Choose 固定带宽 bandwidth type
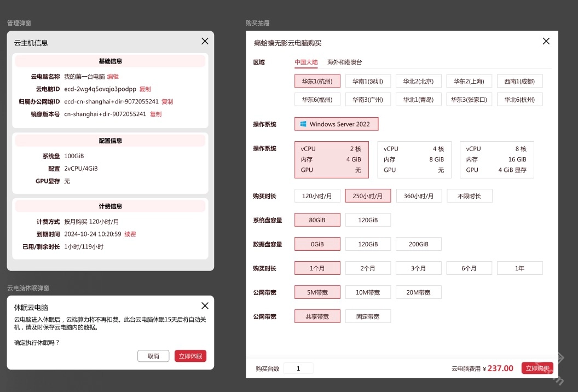The image size is (578, 392). tap(368, 316)
